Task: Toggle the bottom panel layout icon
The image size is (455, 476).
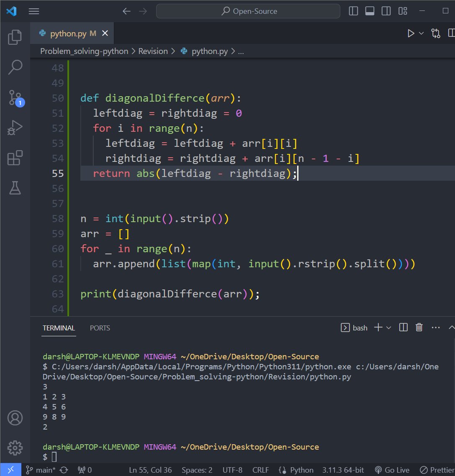Action: [370, 11]
